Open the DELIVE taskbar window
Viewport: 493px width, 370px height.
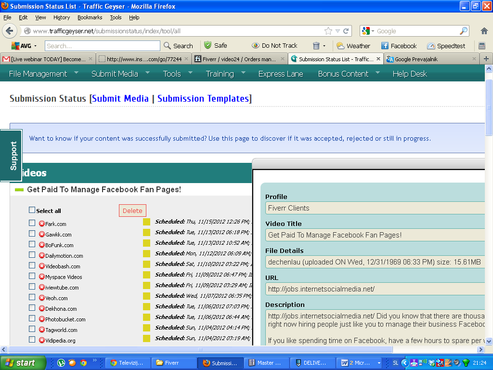(x=312, y=363)
